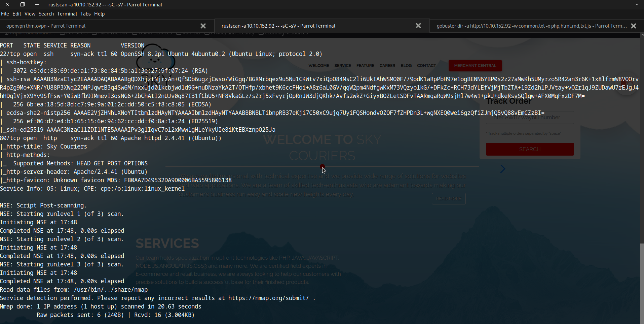
Task: Click the 'PORT STATE SERVICE REASON VERSION' header line
Action: tap(72, 45)
